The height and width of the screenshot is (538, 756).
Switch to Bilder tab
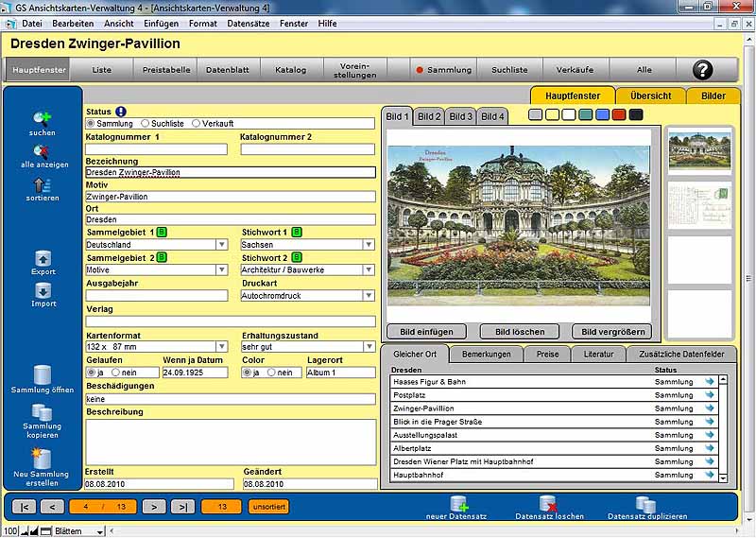[x=713, y=95]
